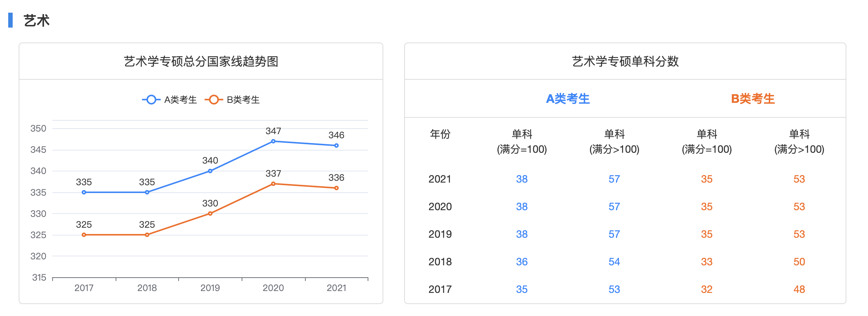Click the A类考生 table column header

pyautogui.click(x=567, y=99)
